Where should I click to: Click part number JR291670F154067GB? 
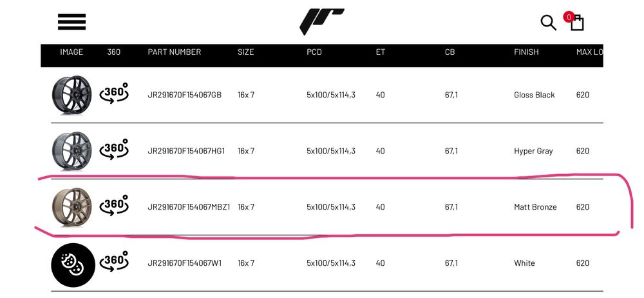184,95
